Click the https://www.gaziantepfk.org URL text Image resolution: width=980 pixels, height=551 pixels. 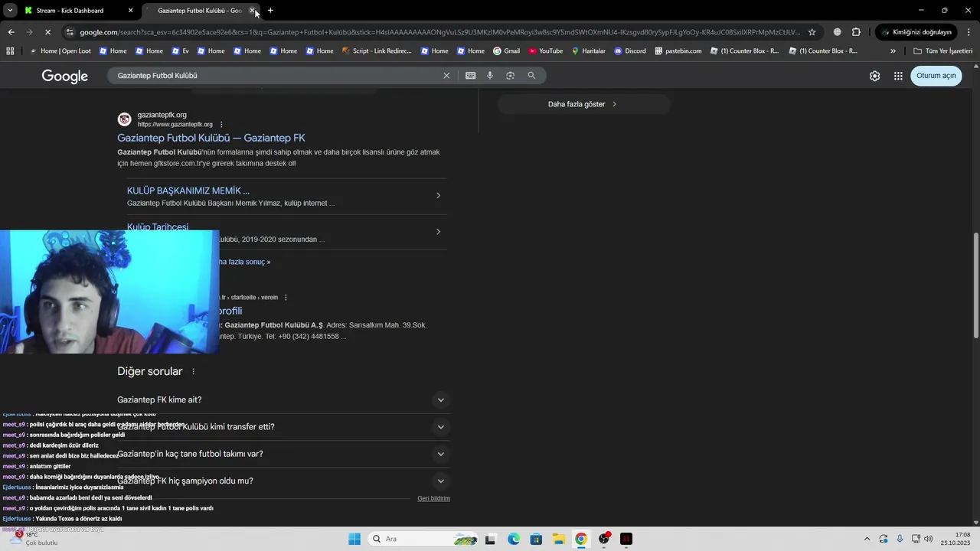[x=175, y=125]
